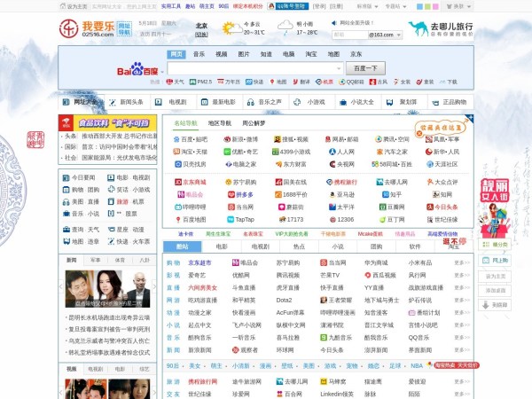Open the 哔哩哔哩 site link

(x=191, y=207)
